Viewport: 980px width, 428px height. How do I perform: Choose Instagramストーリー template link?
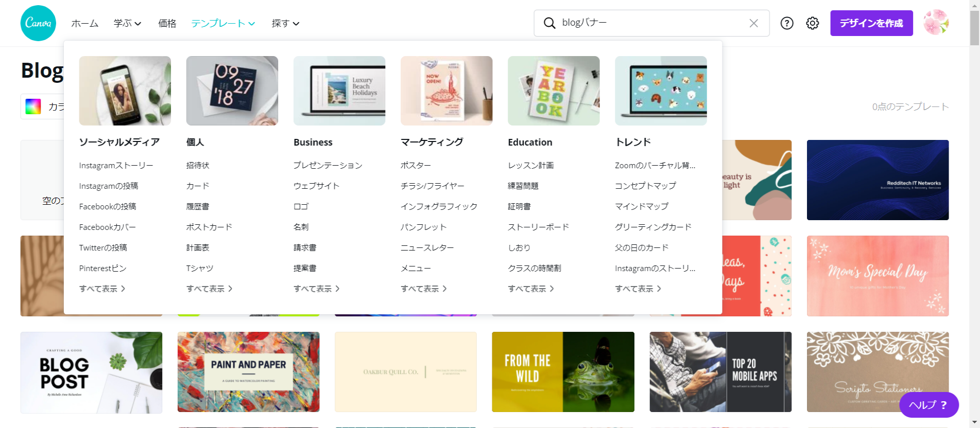coord(116,165)
